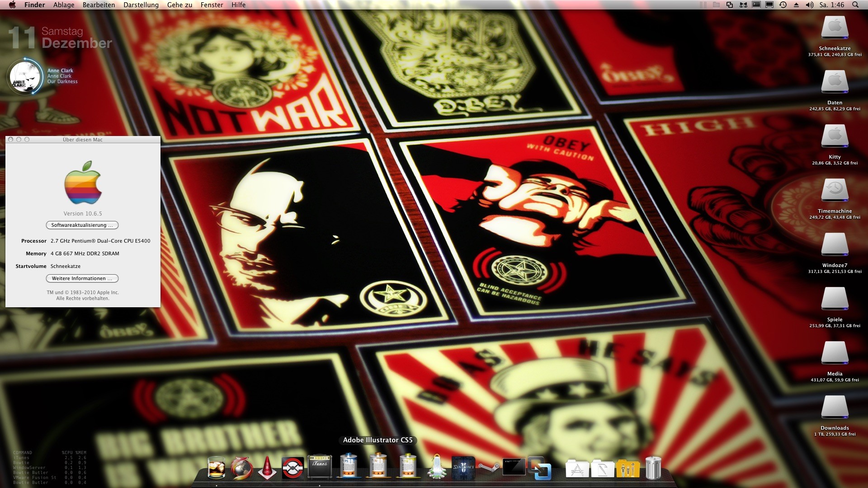868x488 pixels.
Task: Open Steam from the dock
Action: click(489, 468)
